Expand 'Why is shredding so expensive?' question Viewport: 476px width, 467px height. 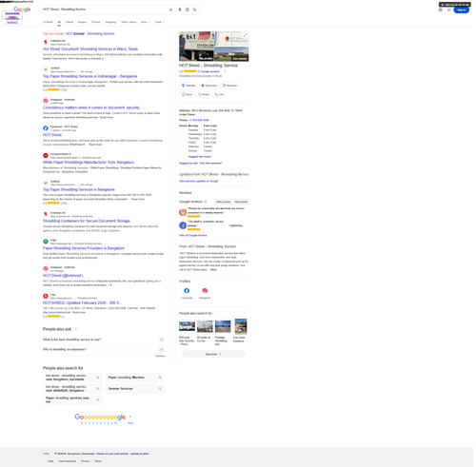pyautogui.click(x=104, y=349)
